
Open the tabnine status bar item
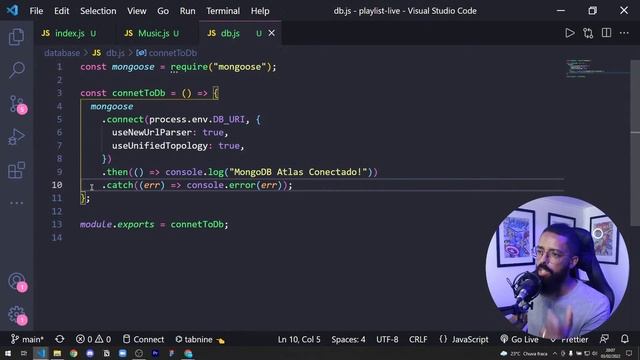(199, 339)
